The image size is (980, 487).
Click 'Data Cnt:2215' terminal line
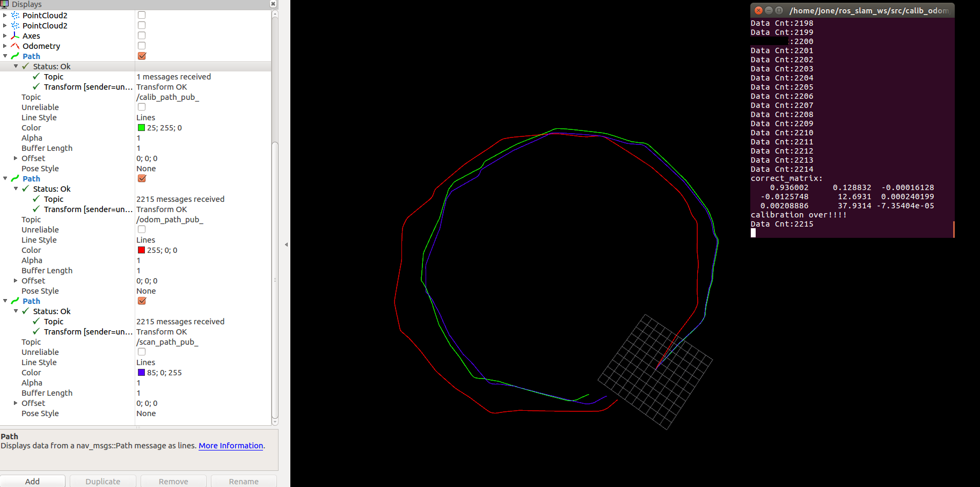(782, 224)
